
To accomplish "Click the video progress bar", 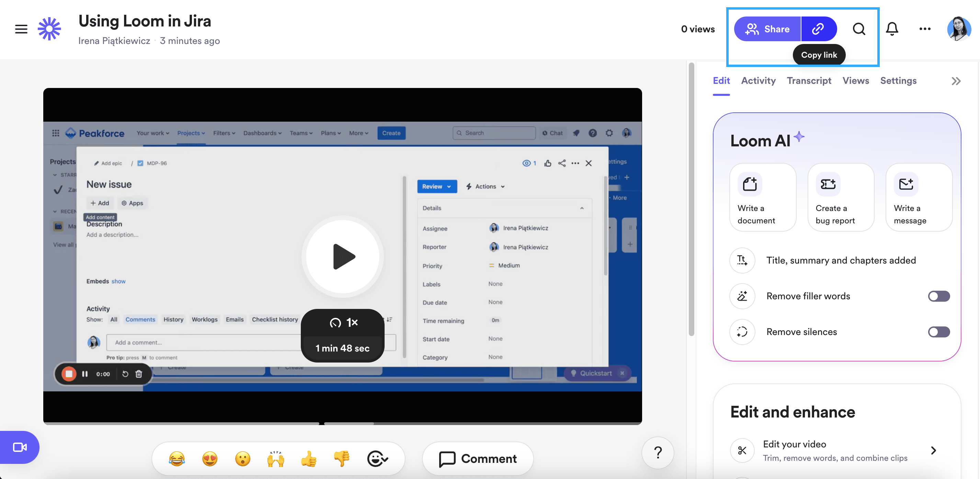I will pos(342,423).
